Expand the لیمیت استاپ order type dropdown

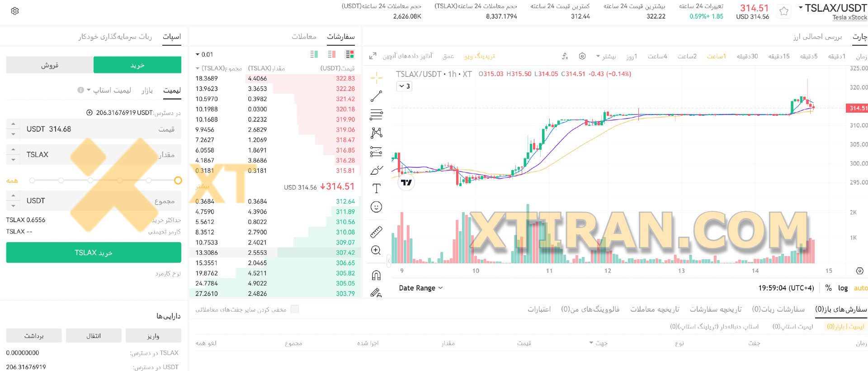point(89,90)
